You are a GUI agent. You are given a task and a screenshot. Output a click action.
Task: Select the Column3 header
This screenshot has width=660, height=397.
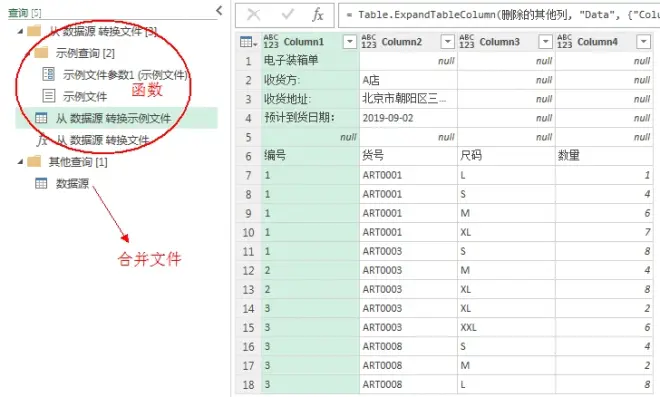pyautogui.click(x=500, y=42)
